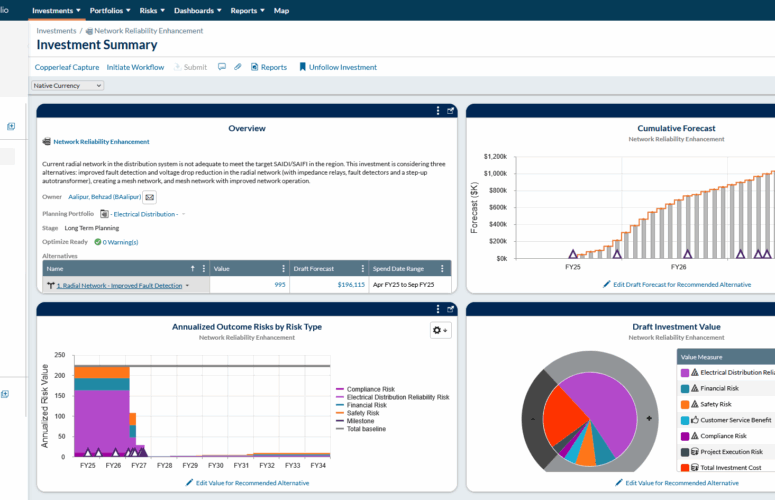Image resolution: width=775 pixels, height=500 pixels.
Task: Open the Portfolios menu
Action: (112, 10)
